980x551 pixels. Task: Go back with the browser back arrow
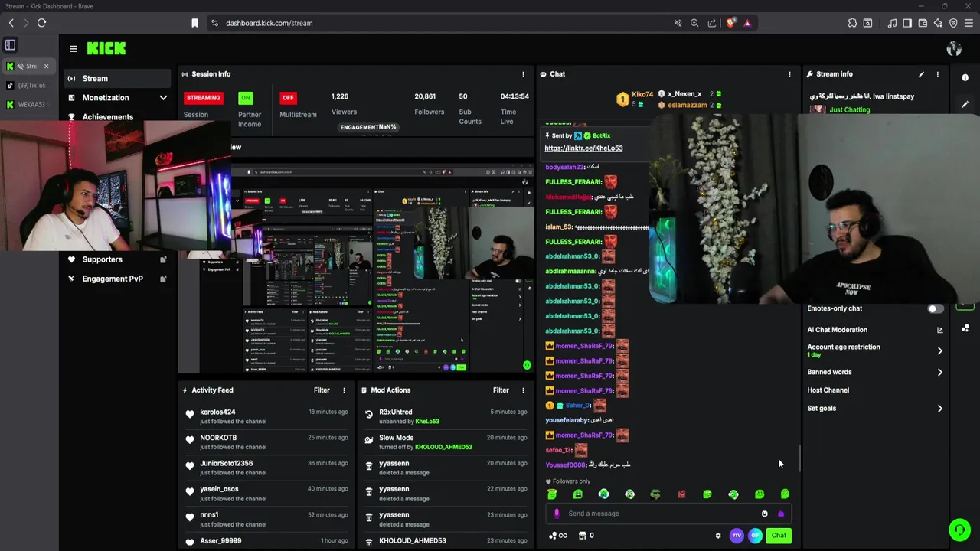click(x=11, y=23)
